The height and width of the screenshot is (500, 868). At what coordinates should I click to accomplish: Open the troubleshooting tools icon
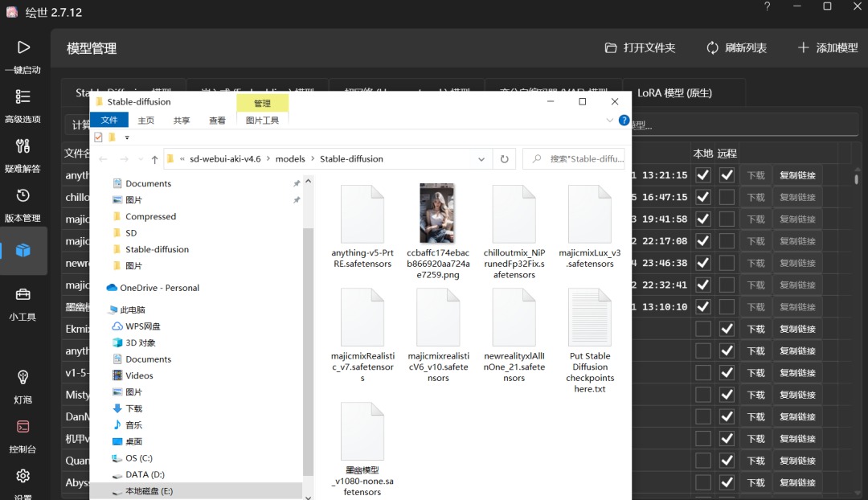(23, 146)
